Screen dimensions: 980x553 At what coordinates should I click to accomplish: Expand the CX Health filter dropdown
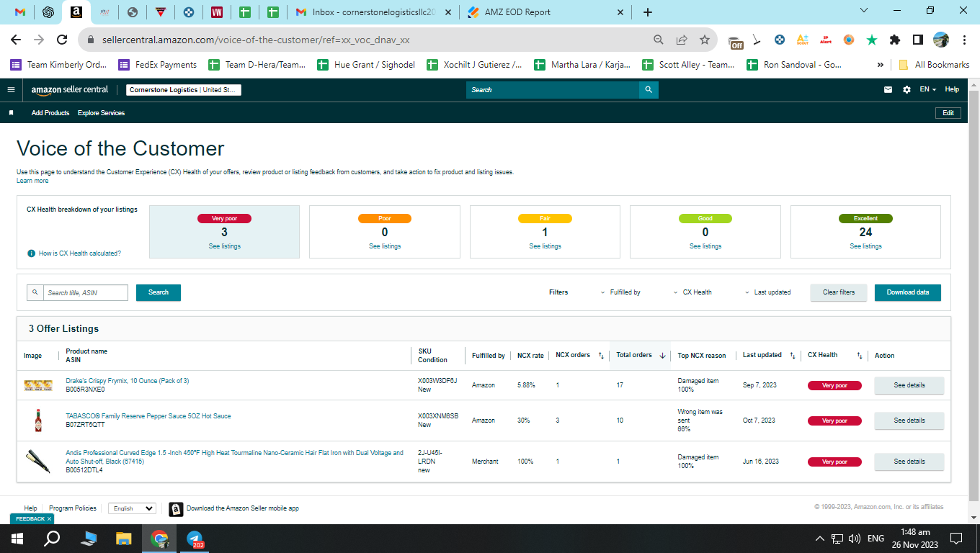692,292
